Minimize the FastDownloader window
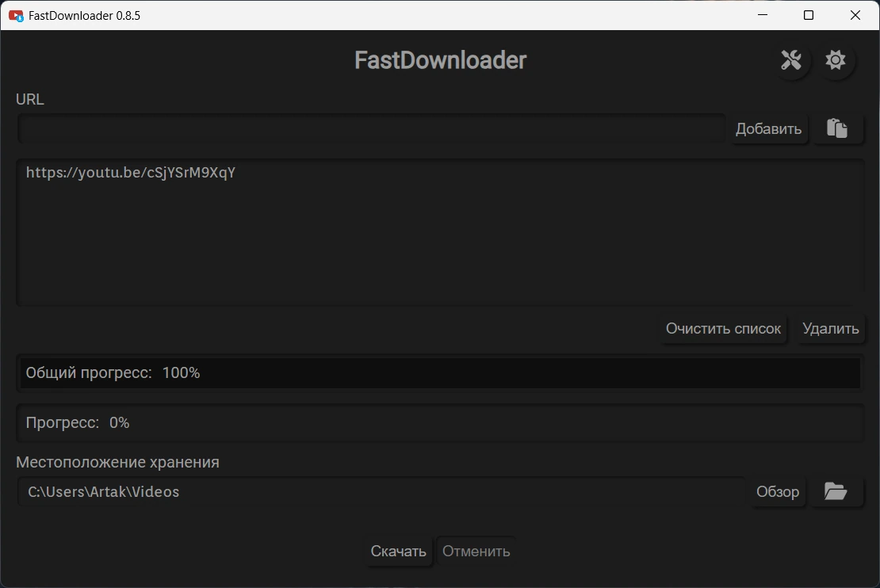Image resolution: width=880 pixels, height=588 pixels. [762, 15]
